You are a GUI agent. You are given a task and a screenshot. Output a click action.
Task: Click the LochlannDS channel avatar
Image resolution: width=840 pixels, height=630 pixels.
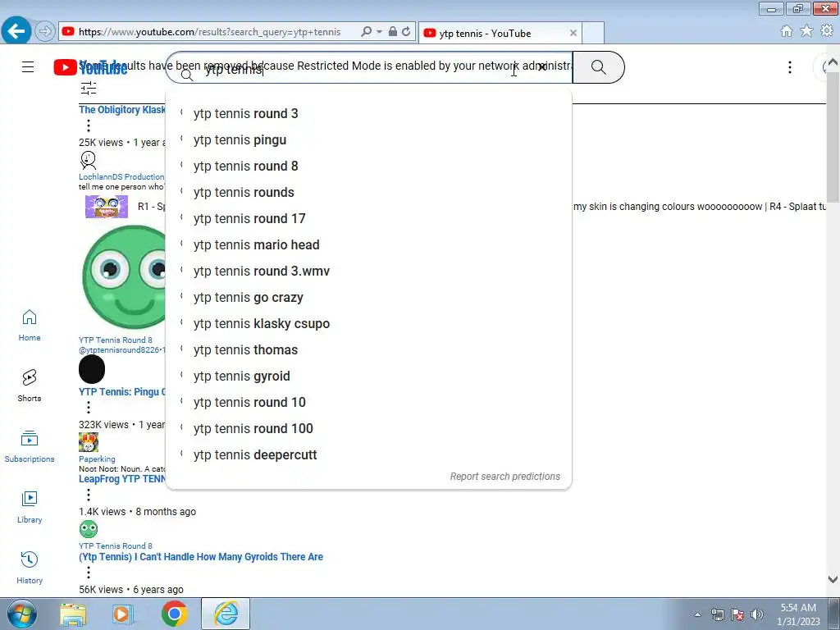click(x=89, y=160)
